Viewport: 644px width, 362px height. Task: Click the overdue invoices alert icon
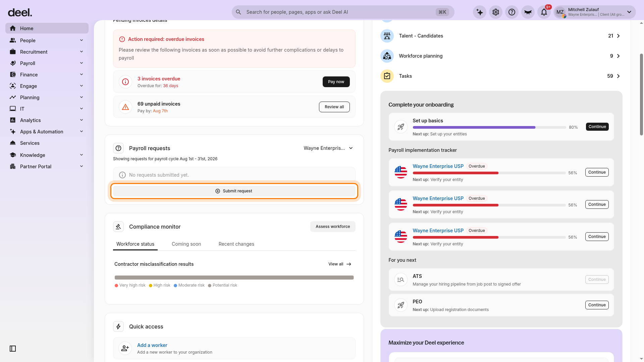125,82
